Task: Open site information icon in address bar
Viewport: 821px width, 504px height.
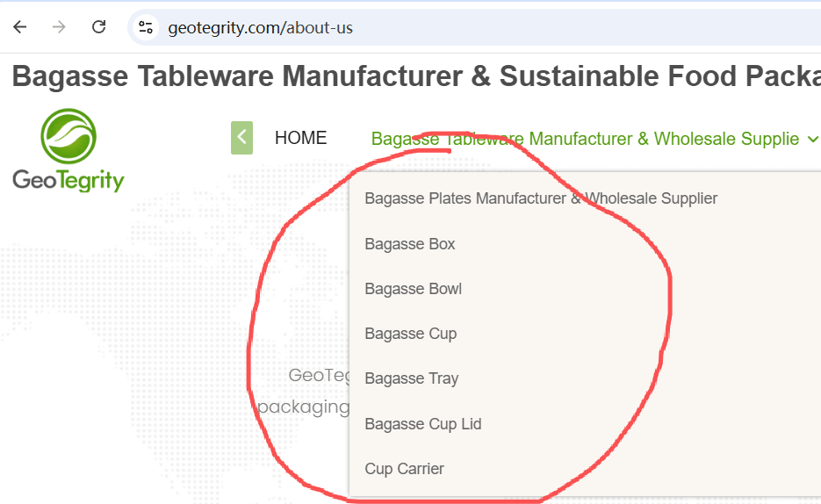Action: 146,27
